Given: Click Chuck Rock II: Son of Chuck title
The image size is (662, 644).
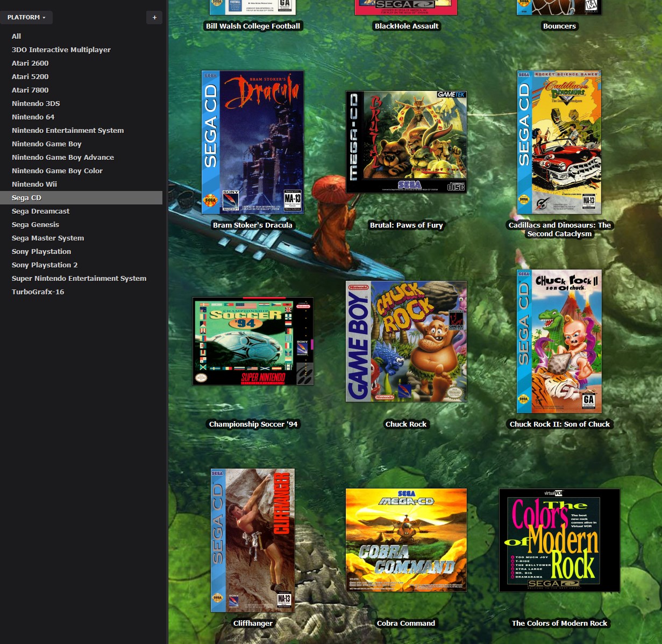Looking at the screenshot, I should pos(559,424).
